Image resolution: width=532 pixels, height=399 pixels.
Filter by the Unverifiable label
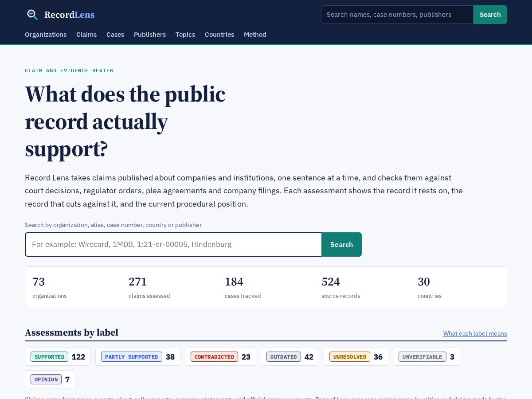coord(426,357)
